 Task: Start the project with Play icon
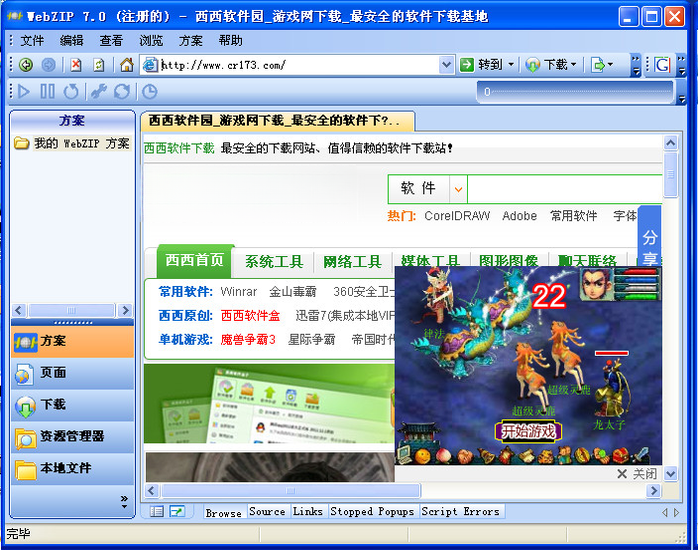(x=24, y=92)
